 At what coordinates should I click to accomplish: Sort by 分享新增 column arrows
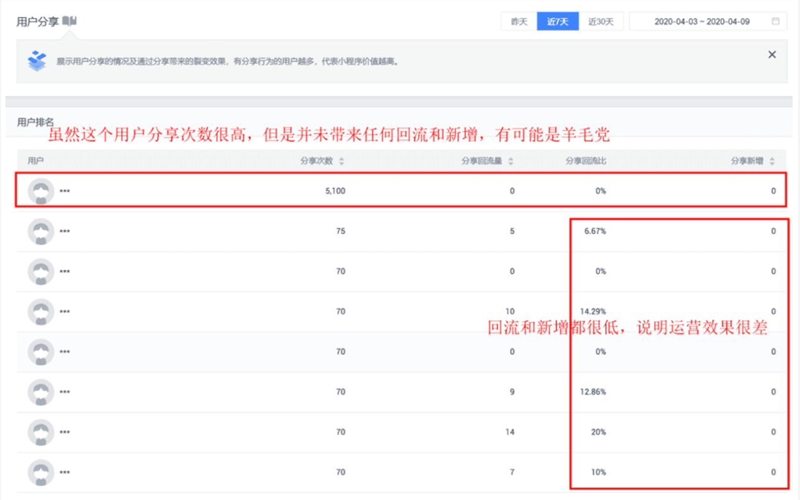(x=772, y=161)
